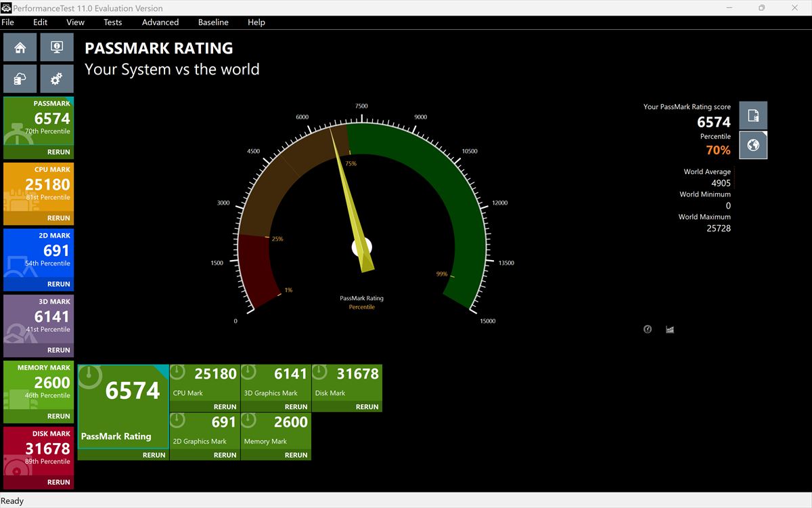This screenshot has height=508, width=812.
Task: Open the CPU Mark 25180 summary tile
Action: 204,383
